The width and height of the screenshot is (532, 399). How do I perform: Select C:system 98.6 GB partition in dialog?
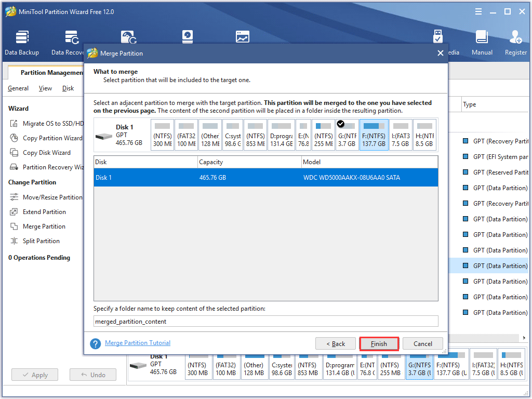(x=232, y=135)
